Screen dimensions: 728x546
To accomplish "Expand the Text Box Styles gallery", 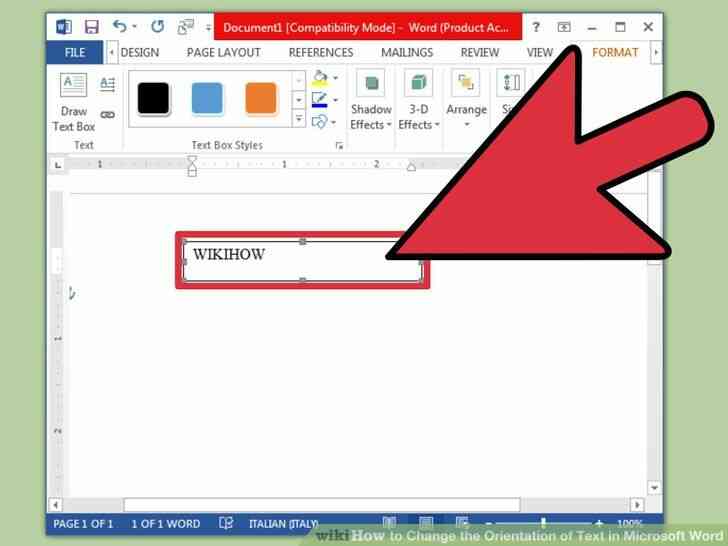I will (299, 119).
